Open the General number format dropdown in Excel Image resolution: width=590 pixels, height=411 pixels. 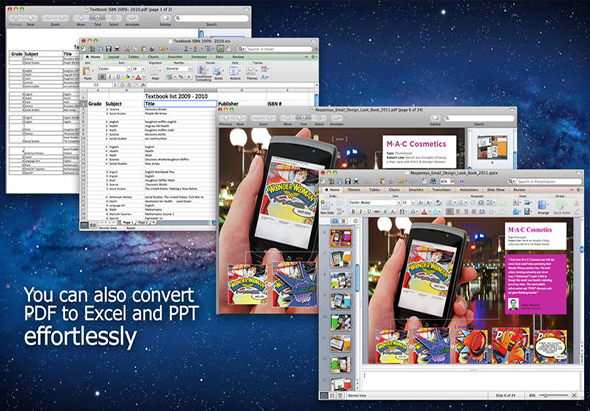[190, 69]
